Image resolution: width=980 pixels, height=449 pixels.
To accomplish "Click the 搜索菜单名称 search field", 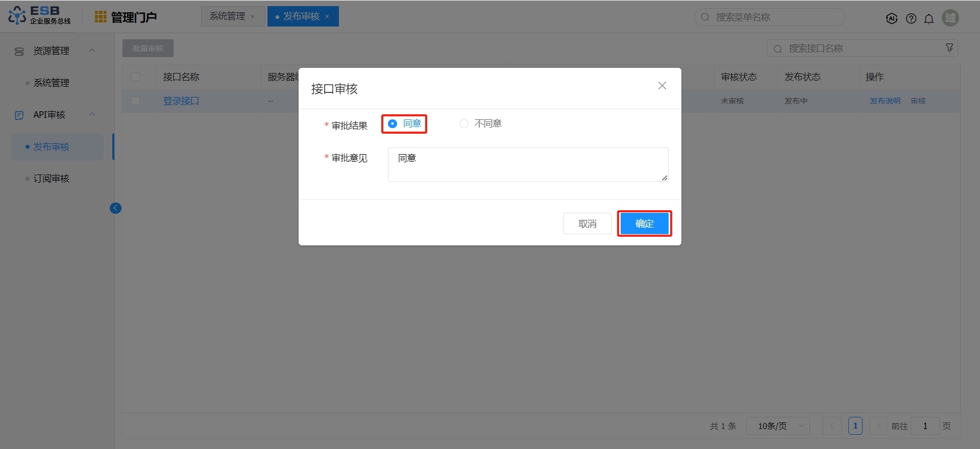I will (x=771, y=17).
